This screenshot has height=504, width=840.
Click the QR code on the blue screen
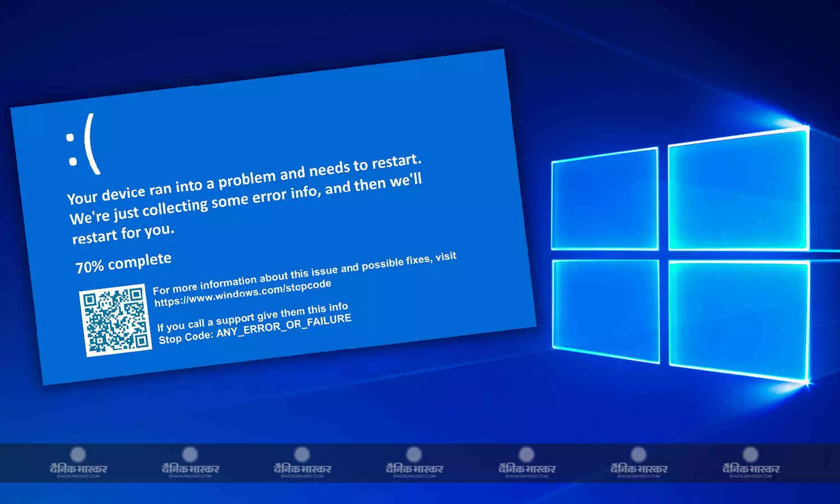pyautogui.click(x=115, y=320)
